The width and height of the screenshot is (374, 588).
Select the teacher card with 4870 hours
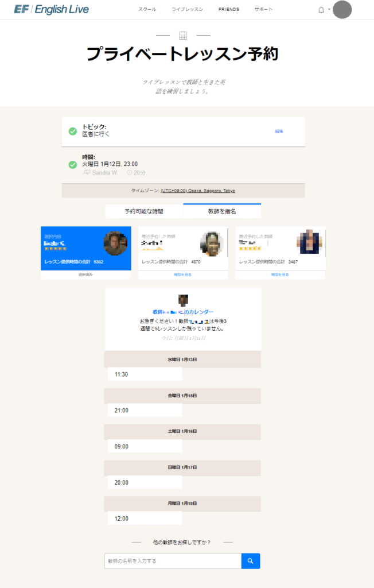(x=183, y=248)
